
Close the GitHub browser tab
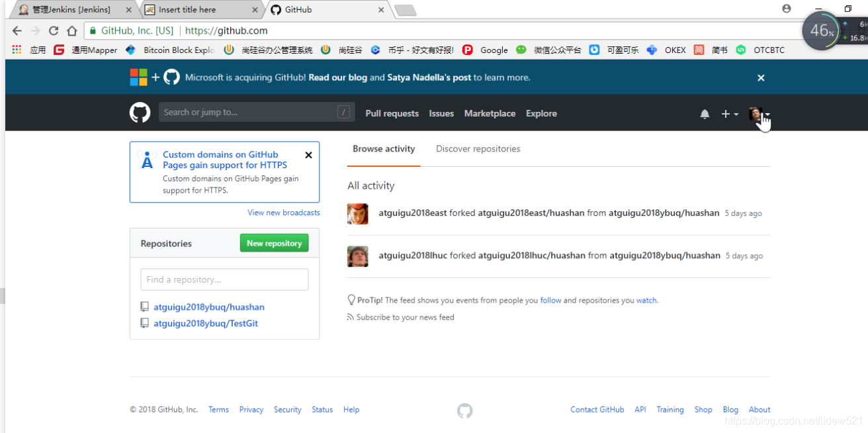pyautogui.click(x=381, y=10)
